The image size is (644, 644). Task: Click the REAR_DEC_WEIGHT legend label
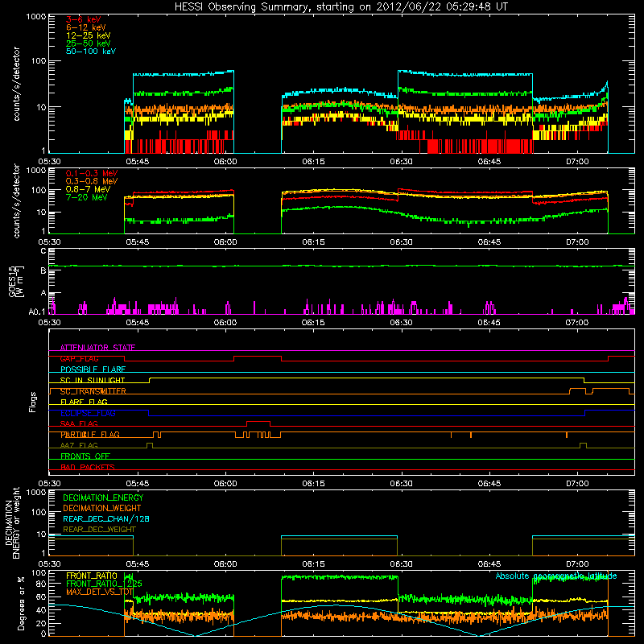pos(99,530)
